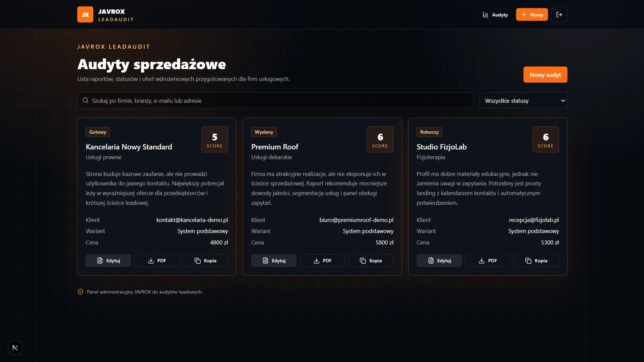644x362 pixels.
Task: Click the magnifier search icon
Action: click(x=86, y=101)
